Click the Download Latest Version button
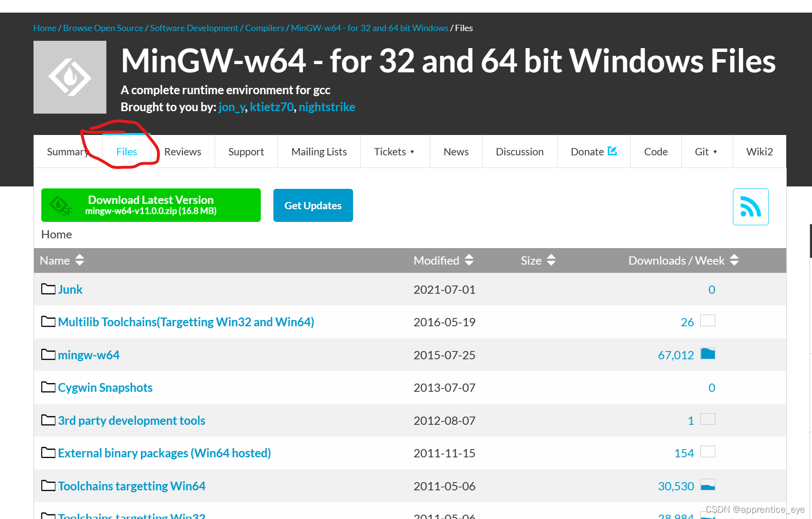This screenshot has height=519, width=812. click(151, 205)
